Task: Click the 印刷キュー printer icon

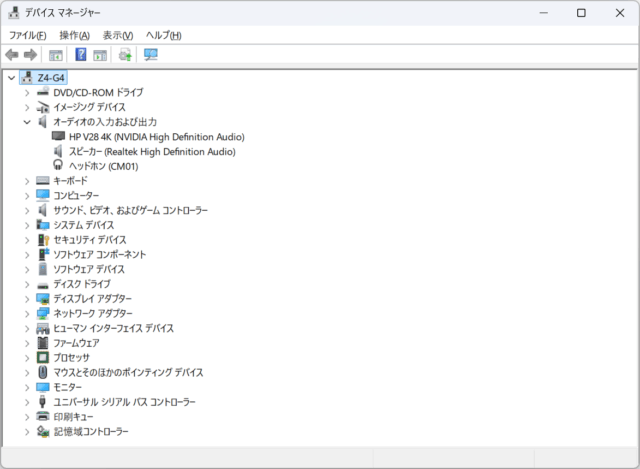Action: pyautogui.click(x=43, y=416)
